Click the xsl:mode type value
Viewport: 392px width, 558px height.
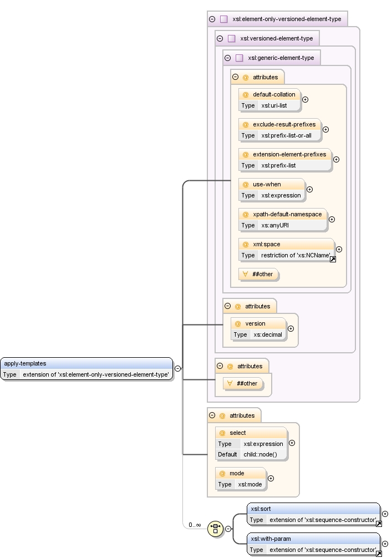[250, 484]
